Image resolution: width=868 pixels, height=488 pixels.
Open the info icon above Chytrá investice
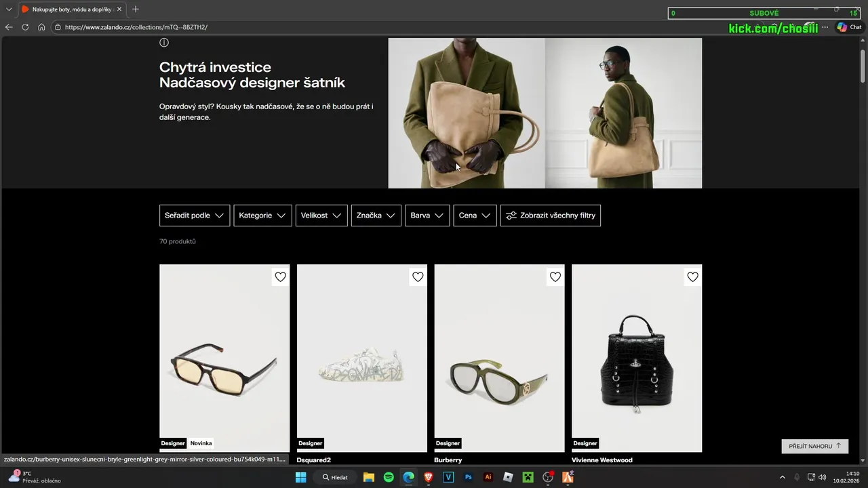pyautogui.click(x=164, y=43)
